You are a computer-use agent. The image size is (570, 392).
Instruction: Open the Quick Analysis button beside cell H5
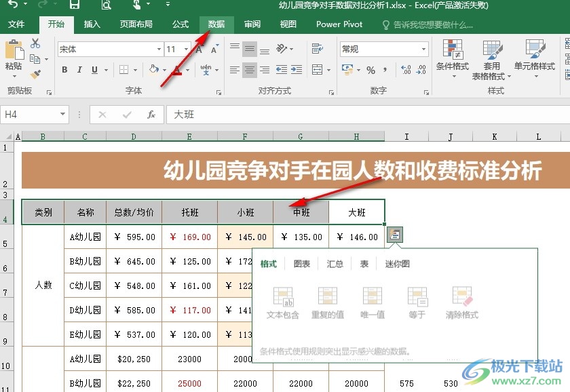(x=394, y=235)
